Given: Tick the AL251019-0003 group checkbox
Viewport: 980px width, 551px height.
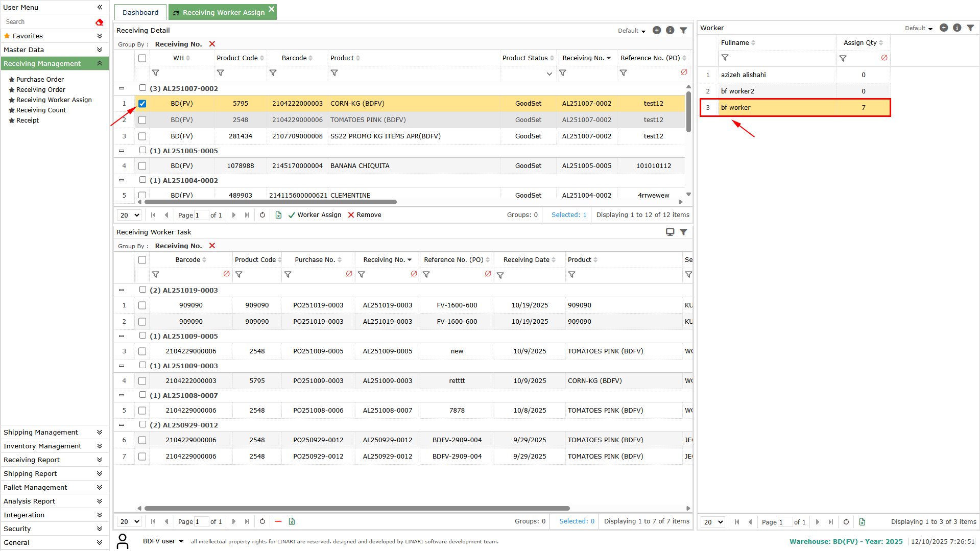Looking at the screenshot, I should point(142,290).
